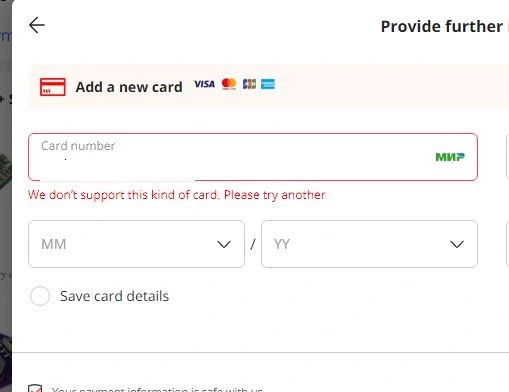Click the American Express logo
Viewport: 509px width, 392px height.
(x=268, y=84)
